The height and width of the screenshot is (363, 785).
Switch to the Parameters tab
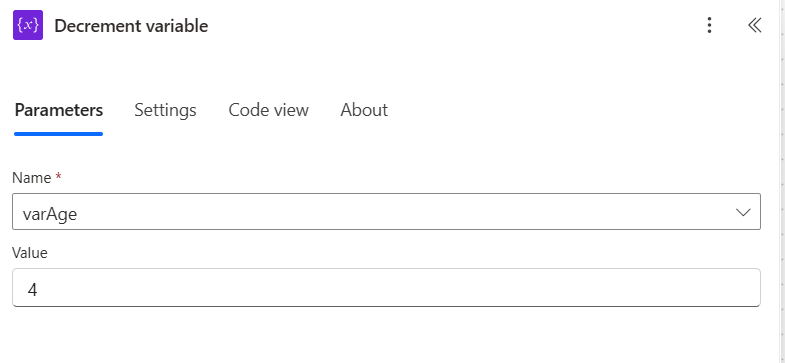click(59, 110)
